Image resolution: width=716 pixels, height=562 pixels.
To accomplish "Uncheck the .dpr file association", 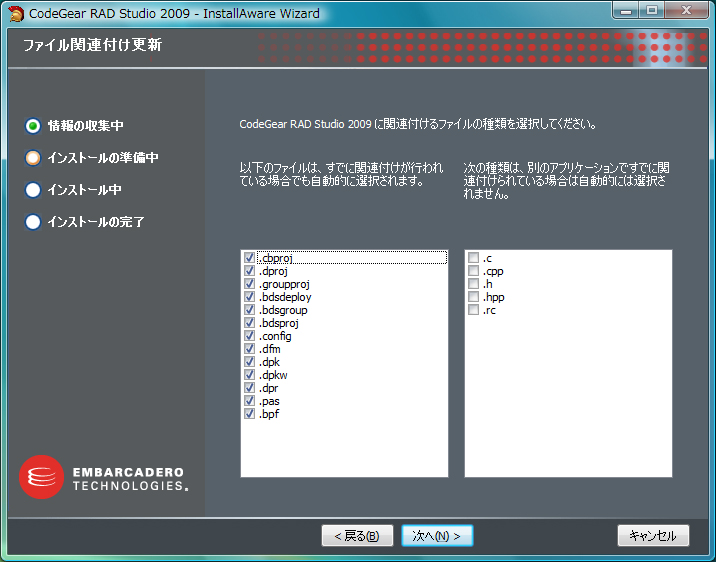I will [x=249, y=388].
